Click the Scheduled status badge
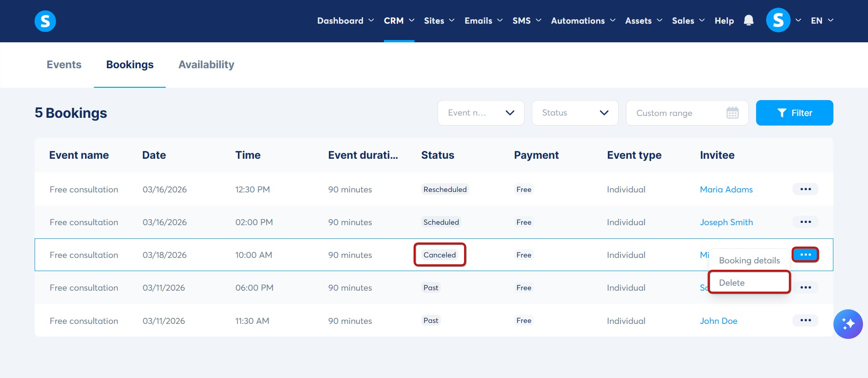Viewport: 868px width, 378px height. 441,222
